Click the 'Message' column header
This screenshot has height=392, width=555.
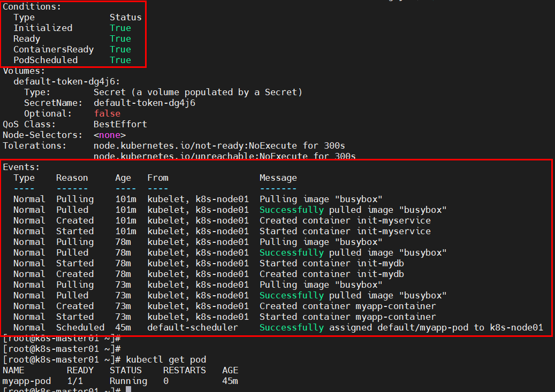278,178
